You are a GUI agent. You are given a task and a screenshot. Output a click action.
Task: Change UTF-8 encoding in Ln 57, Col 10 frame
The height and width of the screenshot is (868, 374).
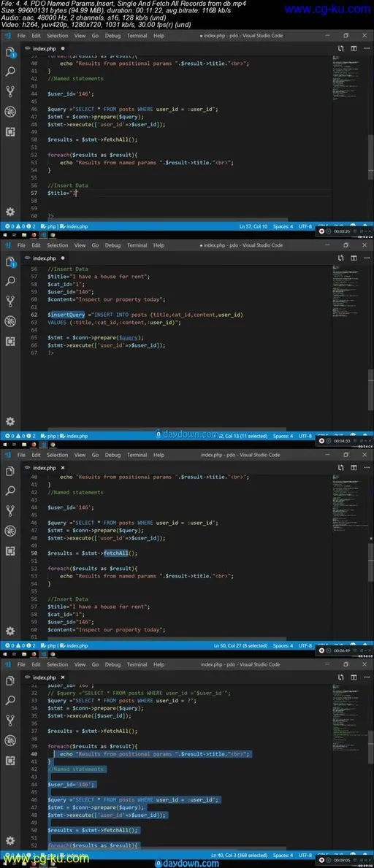(x=305, y=226)
